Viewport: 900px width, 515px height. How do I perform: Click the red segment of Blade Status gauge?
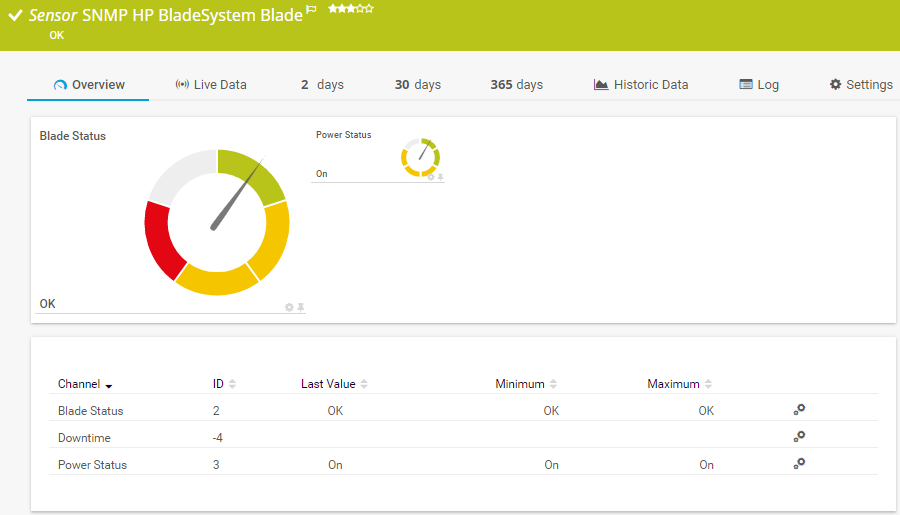click(160, 240)
